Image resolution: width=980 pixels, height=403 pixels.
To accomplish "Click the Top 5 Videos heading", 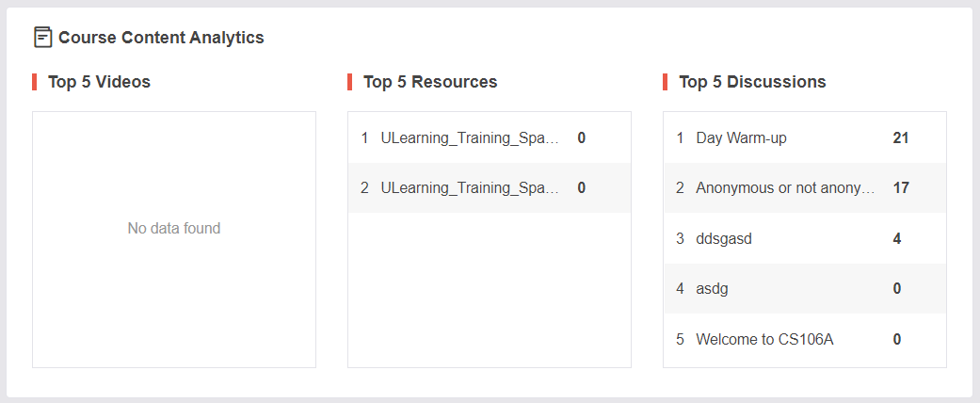I will pos(100,82).
